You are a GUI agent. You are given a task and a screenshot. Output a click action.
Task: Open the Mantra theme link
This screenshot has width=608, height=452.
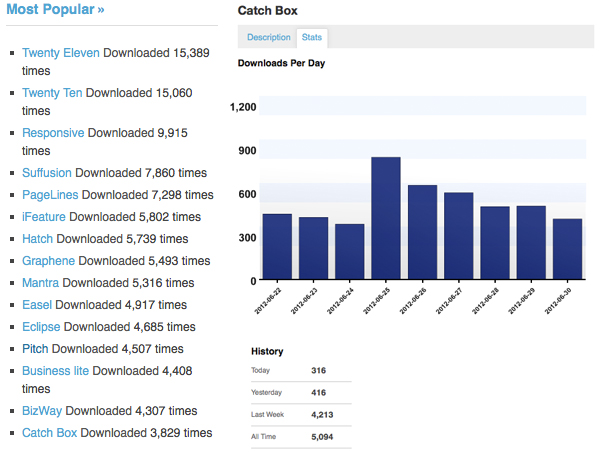40,283
